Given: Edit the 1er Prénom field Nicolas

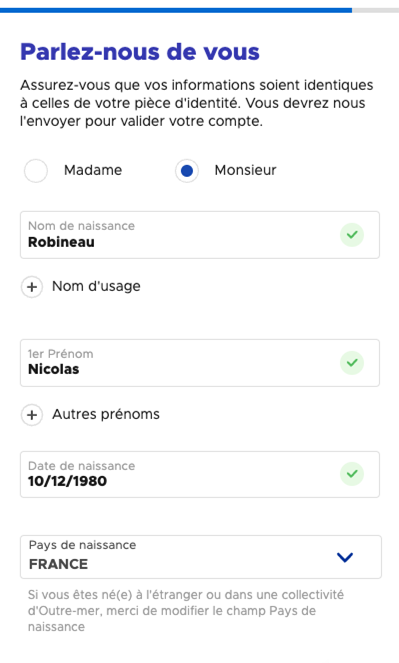Looking at the screenshot, I should click(x=200, y=363).
